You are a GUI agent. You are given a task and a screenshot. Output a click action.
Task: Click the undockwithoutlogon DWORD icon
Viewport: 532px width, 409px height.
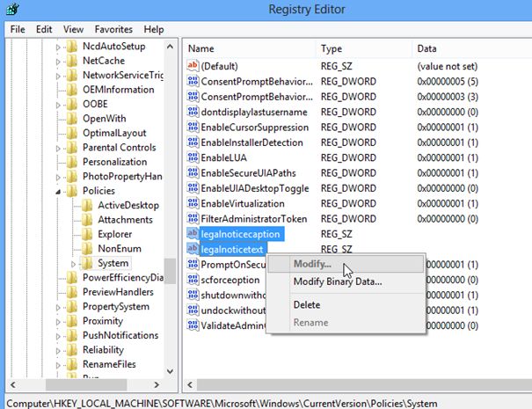pos(193,310)
